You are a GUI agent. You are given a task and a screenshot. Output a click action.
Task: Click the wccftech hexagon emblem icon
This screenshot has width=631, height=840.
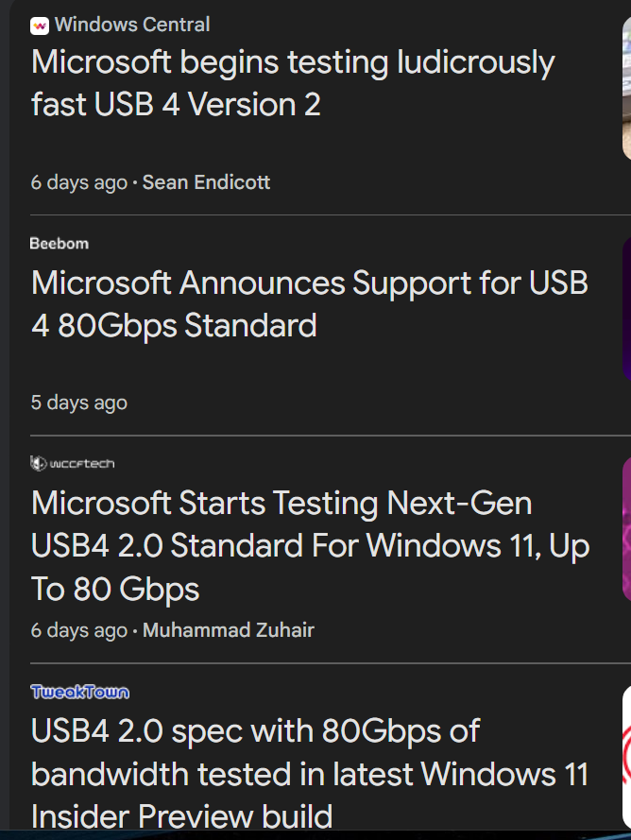[38, 463]
